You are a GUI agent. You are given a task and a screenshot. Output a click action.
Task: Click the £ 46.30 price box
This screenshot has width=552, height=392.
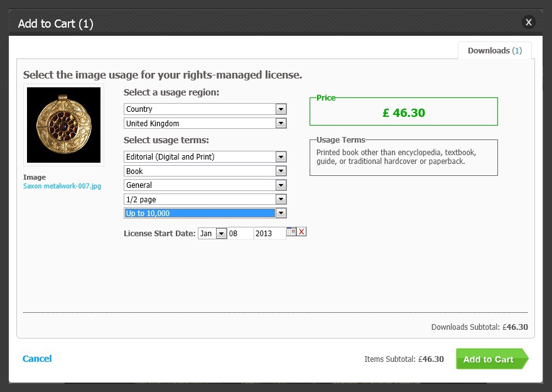click(x=404, y=113)
